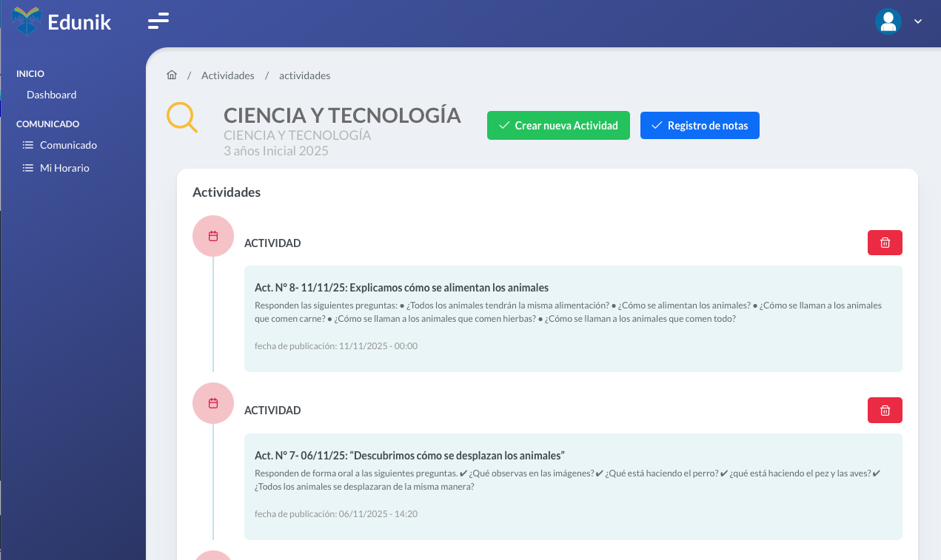Open the Actividades breadcrumb link
This screenshot has height=560, width=941.
(x=228, y=75)
